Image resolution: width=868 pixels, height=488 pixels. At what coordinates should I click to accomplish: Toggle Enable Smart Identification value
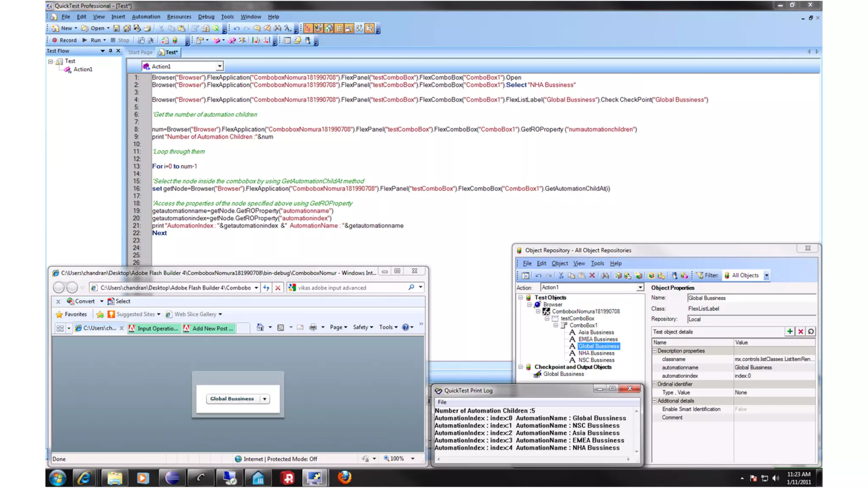(x=741, y=409)
